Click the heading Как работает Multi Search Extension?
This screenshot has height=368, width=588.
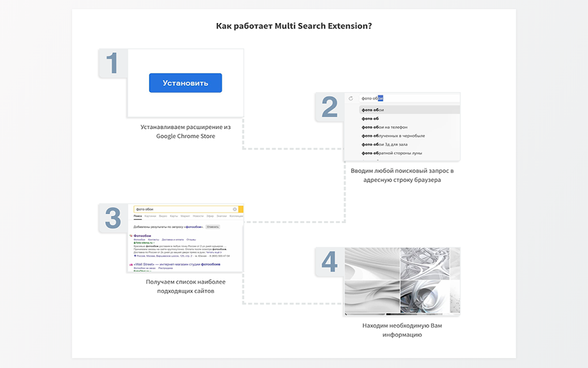[294, 26]
